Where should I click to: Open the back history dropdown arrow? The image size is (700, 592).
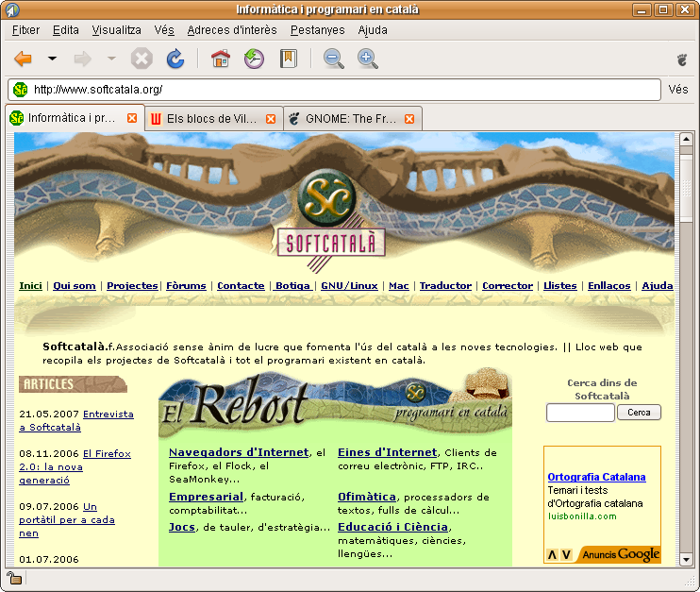click(52, 59)
